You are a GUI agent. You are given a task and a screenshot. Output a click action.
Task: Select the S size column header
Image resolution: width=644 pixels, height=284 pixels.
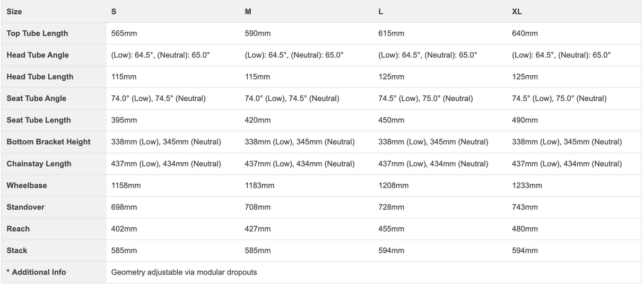click(114, 12)
